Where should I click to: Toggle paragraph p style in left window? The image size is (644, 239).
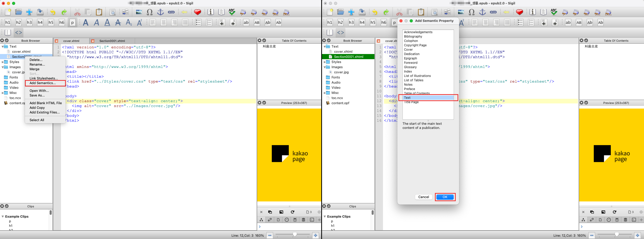click(x=73, y=23)
